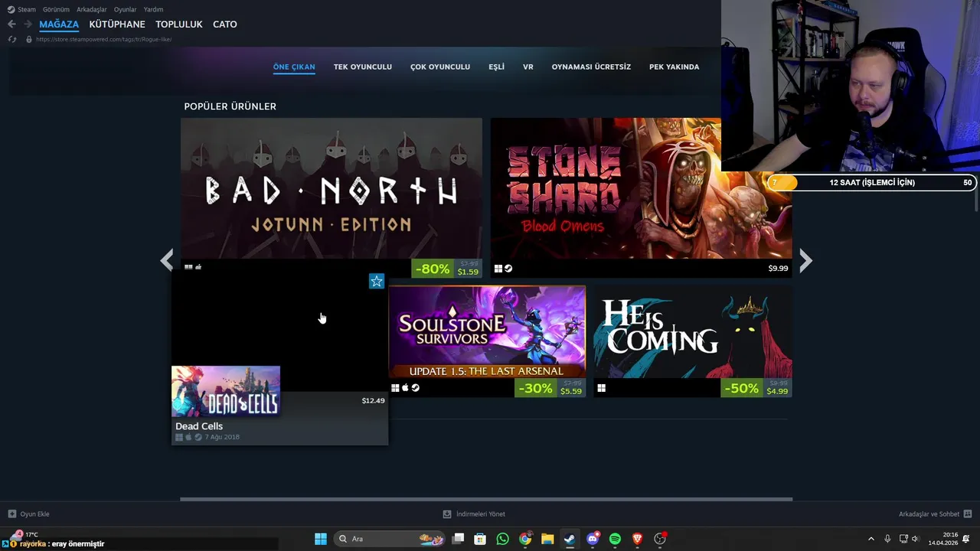Screen dimensions: 980x551
Task: Click the horizontal carousel scrollbar
Action: (486, 500)
